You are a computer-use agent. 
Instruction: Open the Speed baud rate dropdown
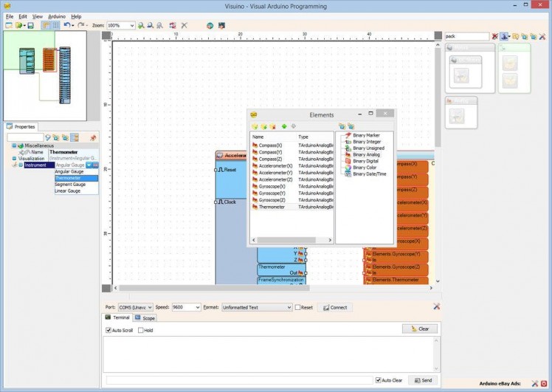[197, 307]
